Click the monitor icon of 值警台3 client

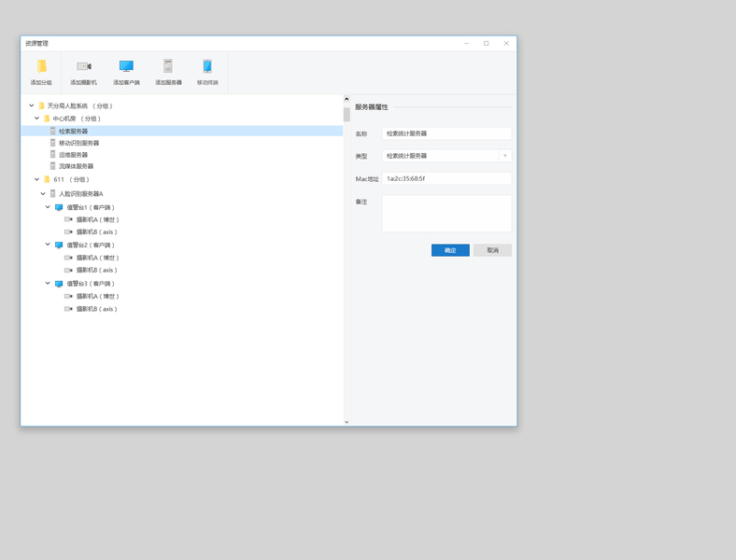(59, 284)
